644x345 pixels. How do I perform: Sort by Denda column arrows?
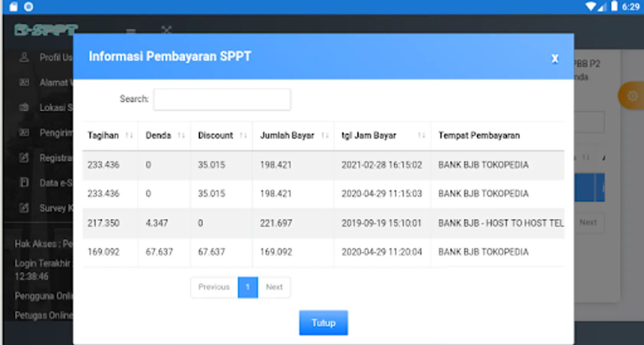point(181,135)
